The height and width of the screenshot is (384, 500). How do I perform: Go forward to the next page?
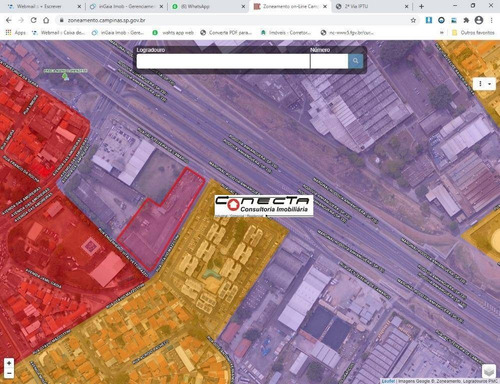coord(21,20)
